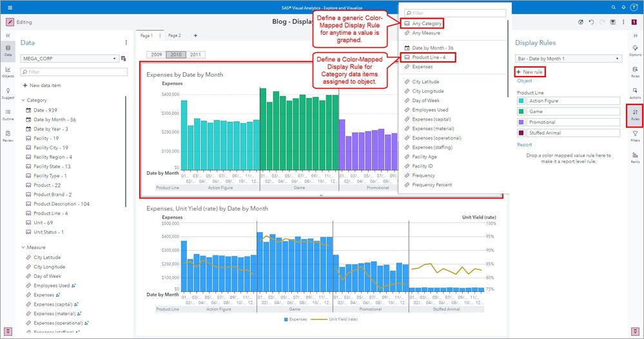Click the Promotional rule value field
Image resolution: width=644 pixels, height=339 pixels.
[x=573, y=122]
